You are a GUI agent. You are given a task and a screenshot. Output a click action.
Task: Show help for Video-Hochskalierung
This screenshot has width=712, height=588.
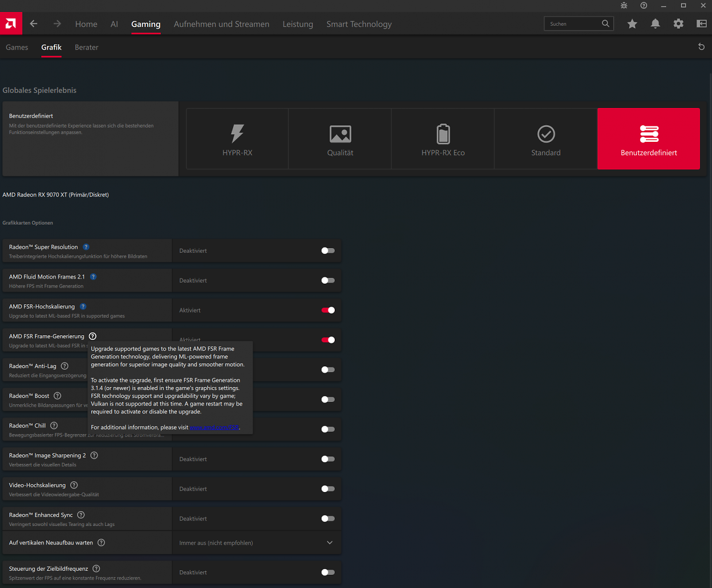point(74,485)
